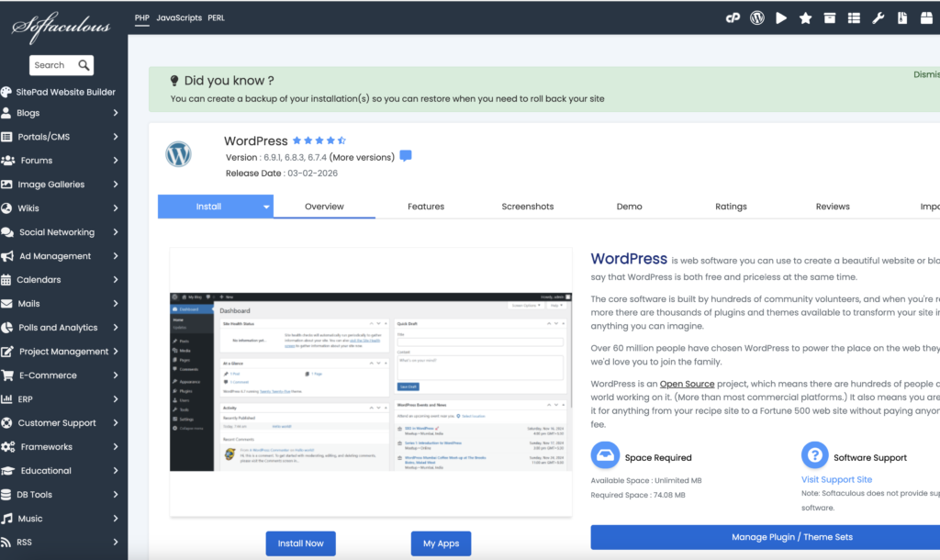Click the archive box icon in top toolbar
This screenshot has height=560, width=940.
coord(830,17)
